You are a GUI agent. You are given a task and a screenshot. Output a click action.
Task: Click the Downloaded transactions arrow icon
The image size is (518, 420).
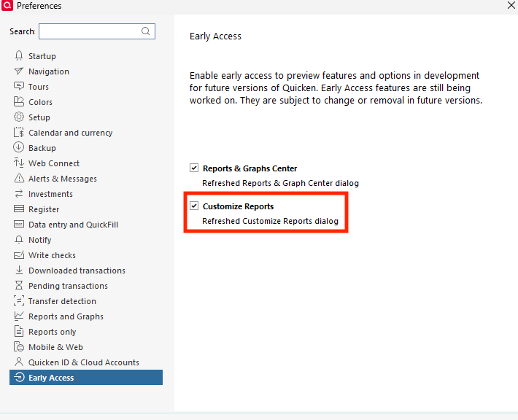(x=19, y=270)
